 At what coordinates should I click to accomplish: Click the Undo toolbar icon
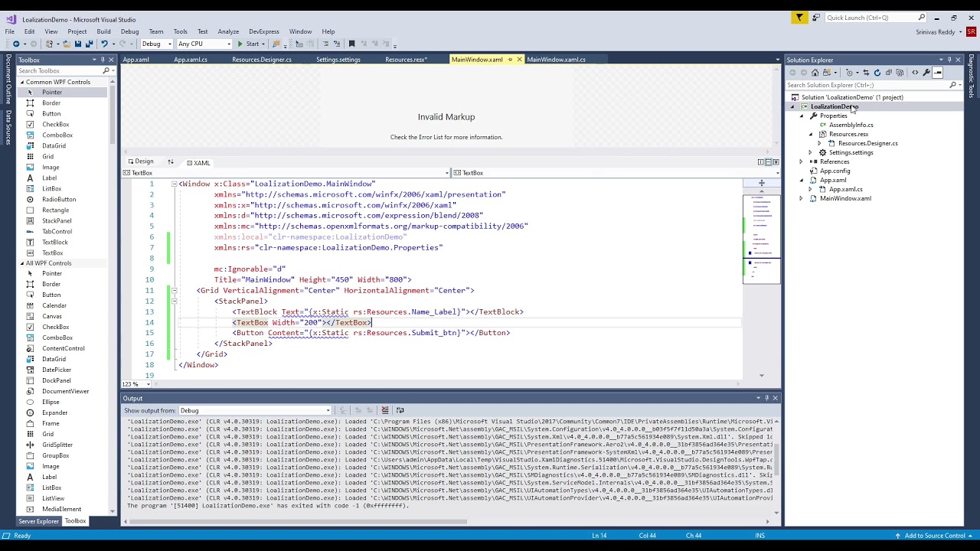[104, 44]
